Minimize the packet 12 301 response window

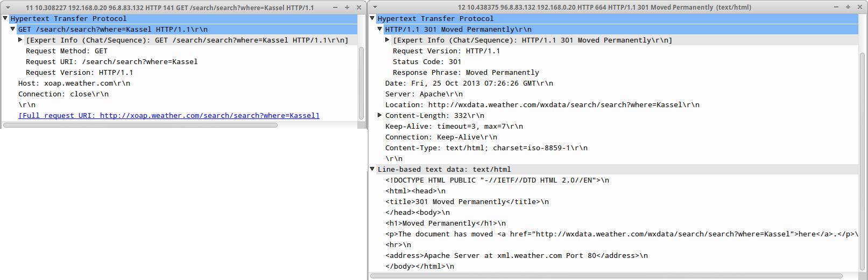(x=836, y=7)
